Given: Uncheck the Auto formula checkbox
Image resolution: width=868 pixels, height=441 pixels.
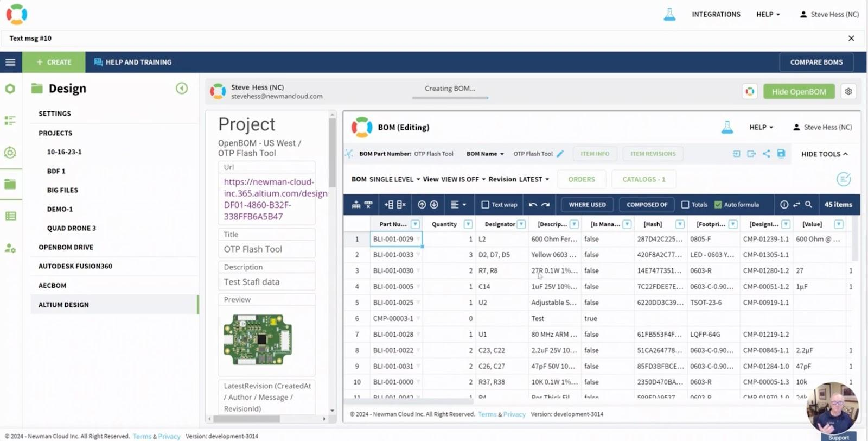Looking at the screenshot, I should point(718,205).
